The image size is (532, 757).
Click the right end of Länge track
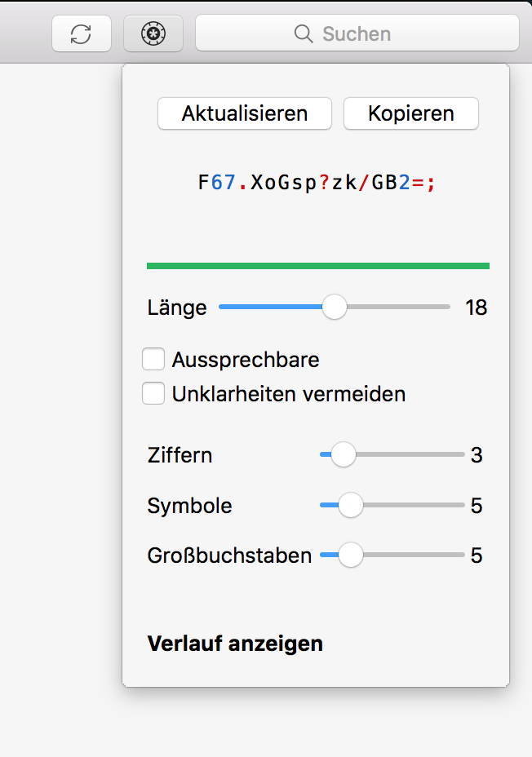coord(446,308)
